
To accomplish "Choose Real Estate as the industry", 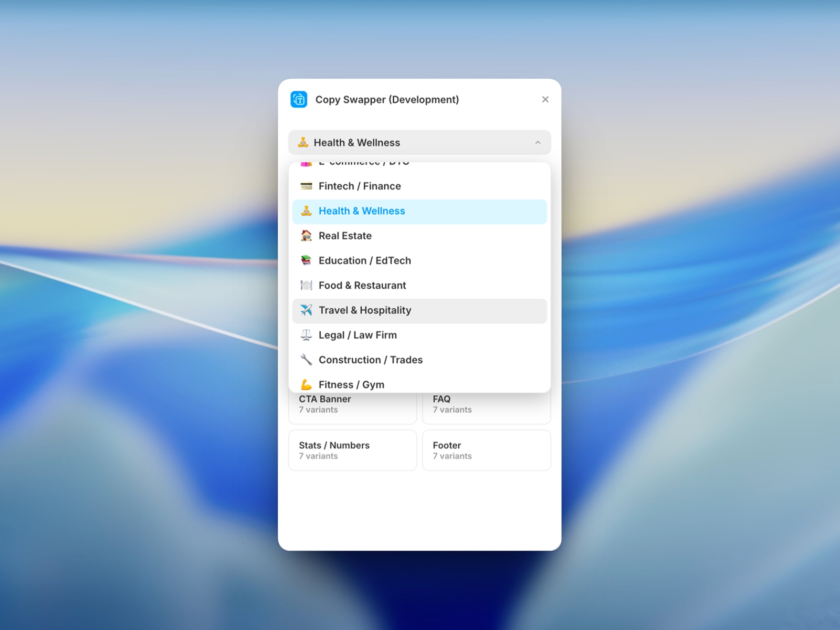I will coord(345,236).
